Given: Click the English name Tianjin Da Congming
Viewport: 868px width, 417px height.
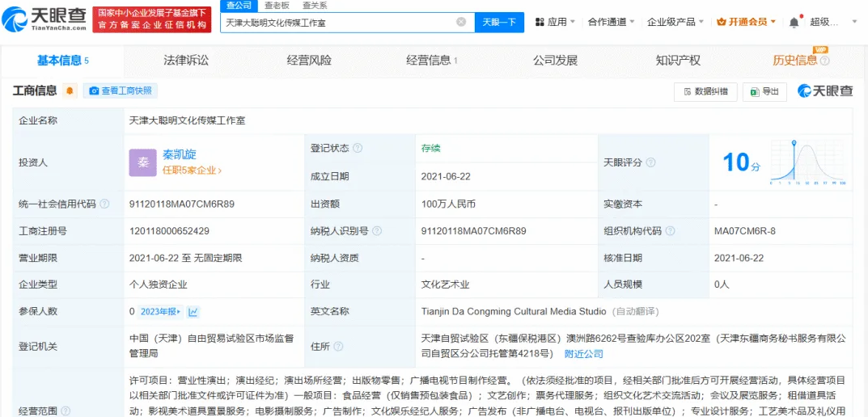Looking at the screenshot, I should coord(514,312).
